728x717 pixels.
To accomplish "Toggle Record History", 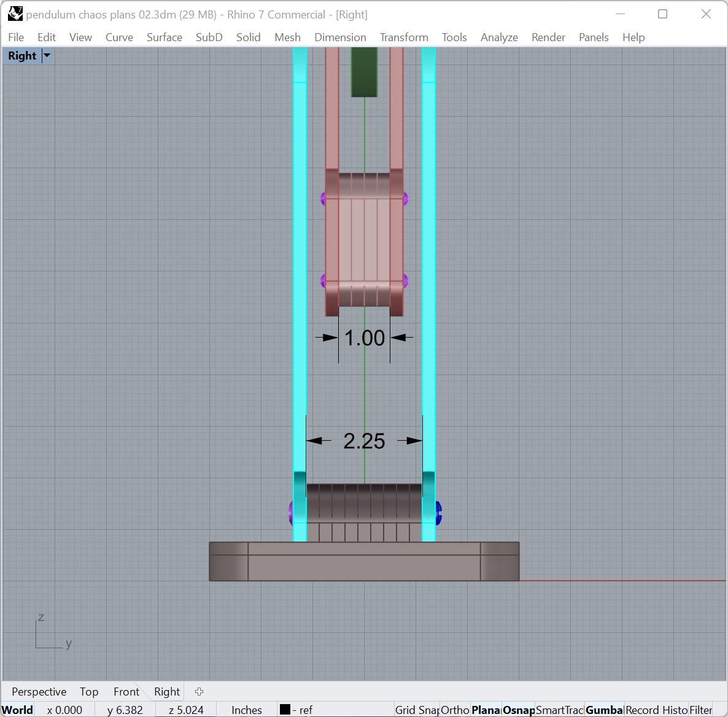I will (656, 710).
